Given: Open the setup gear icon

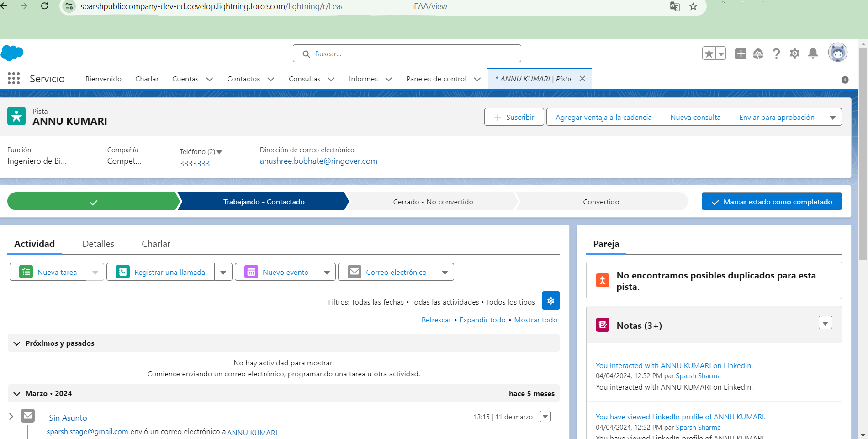Looking at the screenshot, I should point(794,54).
